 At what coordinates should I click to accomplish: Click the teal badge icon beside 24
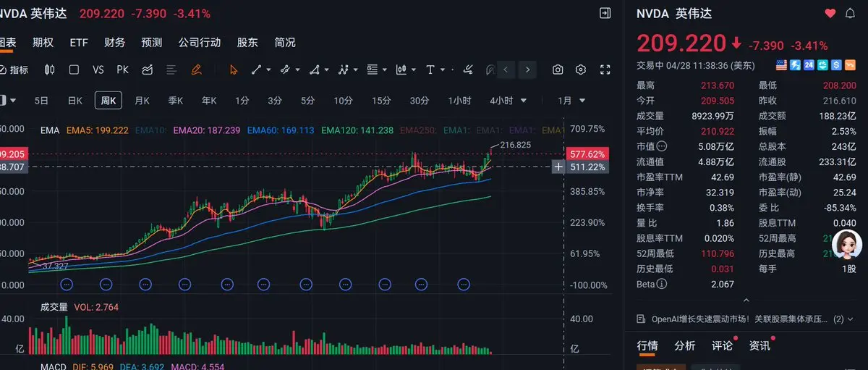(x=822, y=65)
